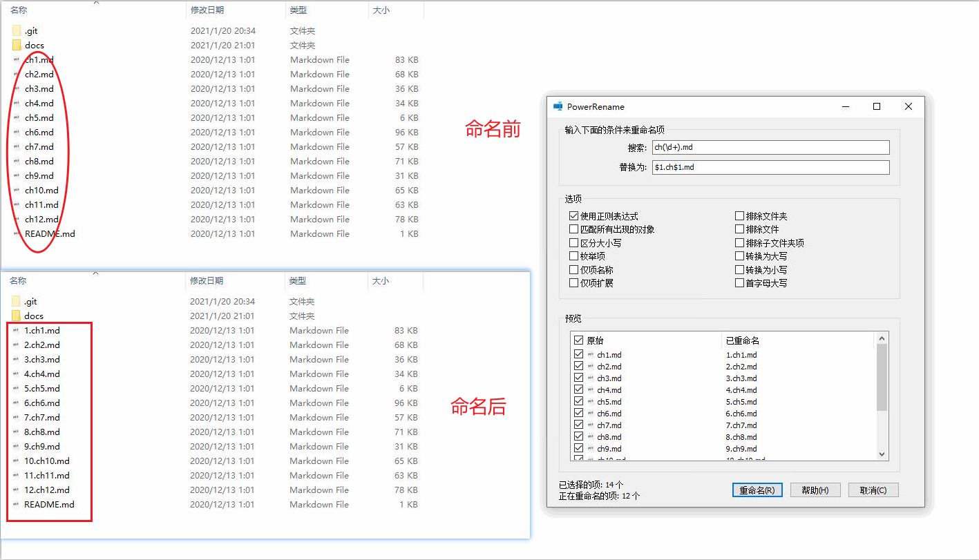Click 7.ch7.md in PowerRename renamed column
This screenshot has width=979, height=560.
click(741, 425)
